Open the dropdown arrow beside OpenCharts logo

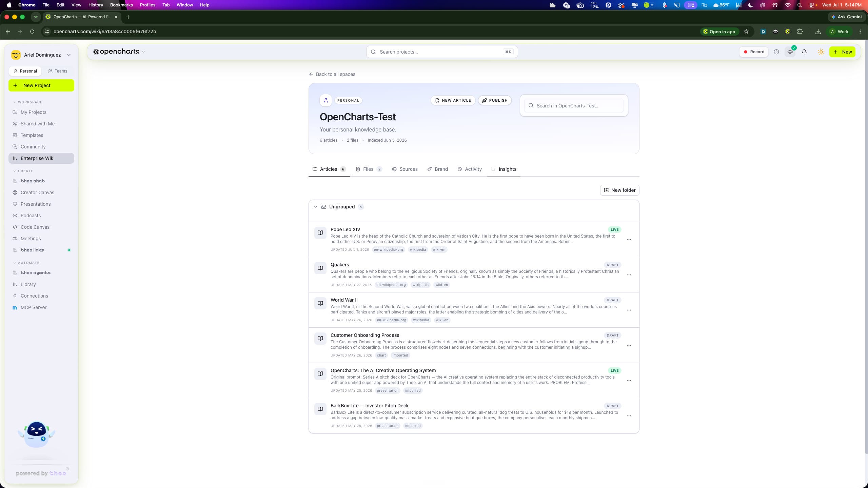(143, 52)
